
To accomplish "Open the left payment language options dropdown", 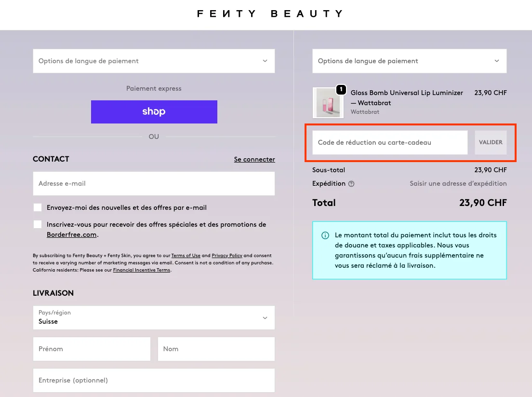I will point(154,61).
